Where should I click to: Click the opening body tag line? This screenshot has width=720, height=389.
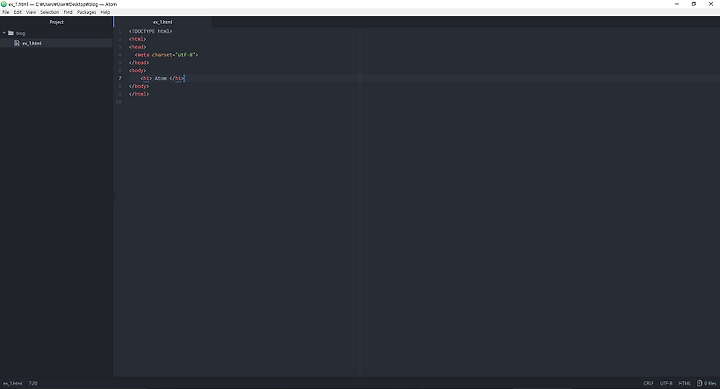click(138, 70)
